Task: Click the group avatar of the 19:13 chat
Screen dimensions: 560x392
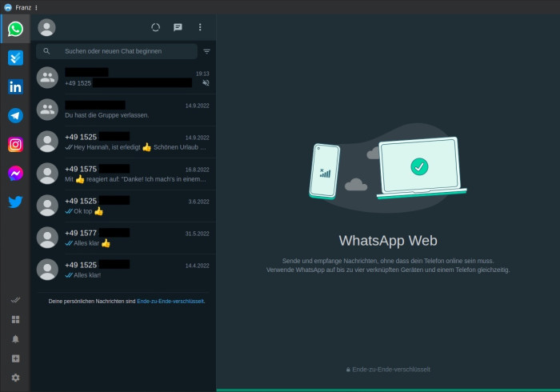Action: 47,78
